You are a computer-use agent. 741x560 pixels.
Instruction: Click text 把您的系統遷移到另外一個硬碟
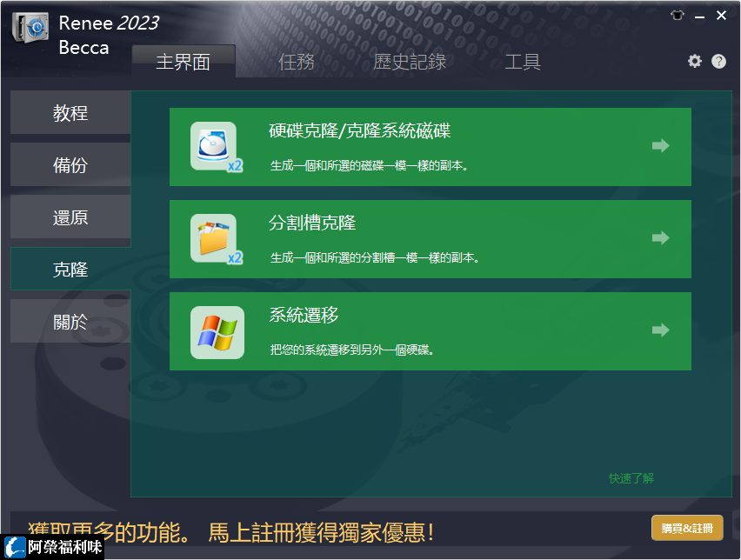pyautogui.click(x=351, y=350)
